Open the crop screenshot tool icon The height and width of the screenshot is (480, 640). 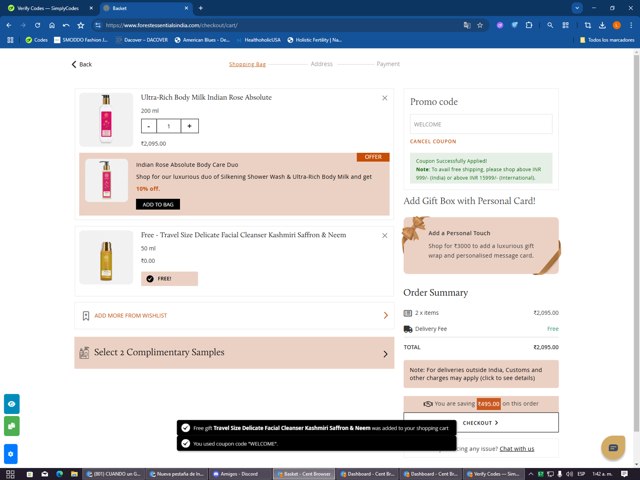588,25
